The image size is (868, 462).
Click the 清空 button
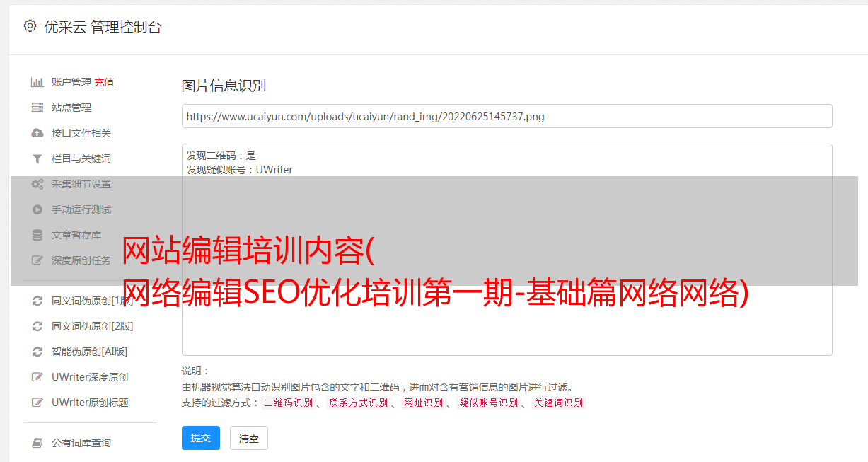click(249, 438)
